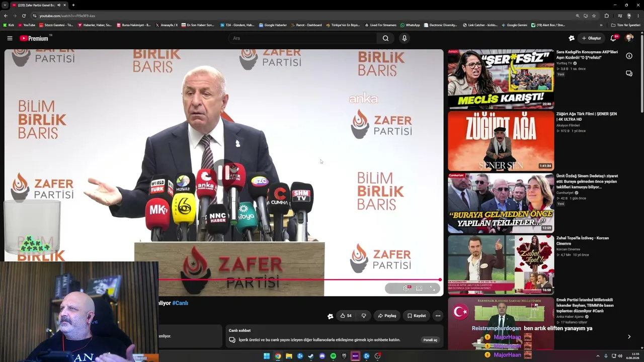This screenshot has height=362, width=644.
Task: Open the three-dot more actions menu
Action: 438,316
